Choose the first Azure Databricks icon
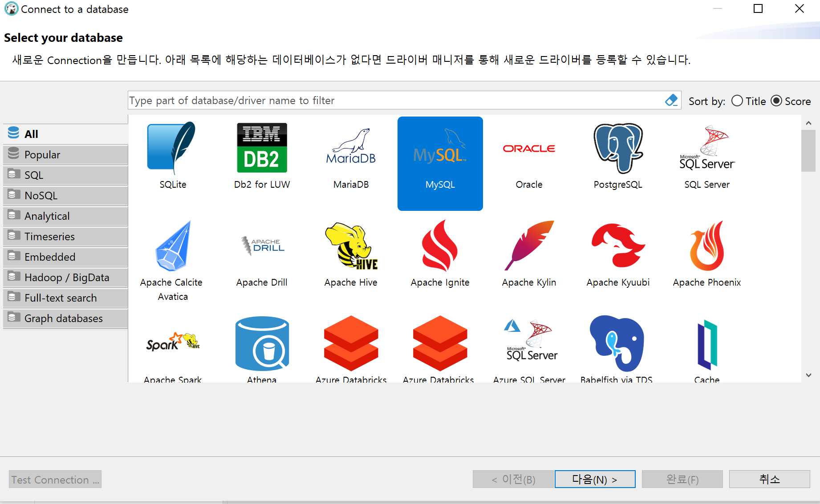This screenshot has height=504, width=820. point(351,343)
